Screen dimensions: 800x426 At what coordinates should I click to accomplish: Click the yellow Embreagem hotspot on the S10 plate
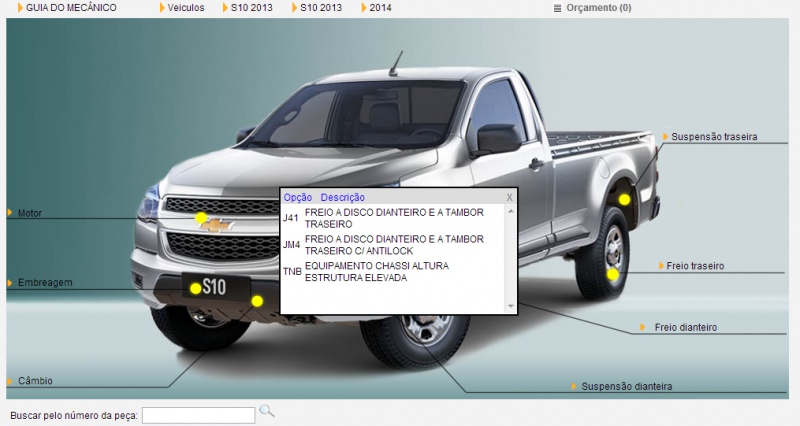click(195, 289)
